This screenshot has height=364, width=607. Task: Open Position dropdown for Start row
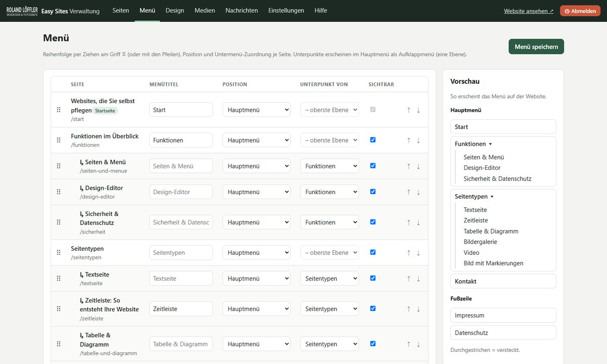point(256,110)
